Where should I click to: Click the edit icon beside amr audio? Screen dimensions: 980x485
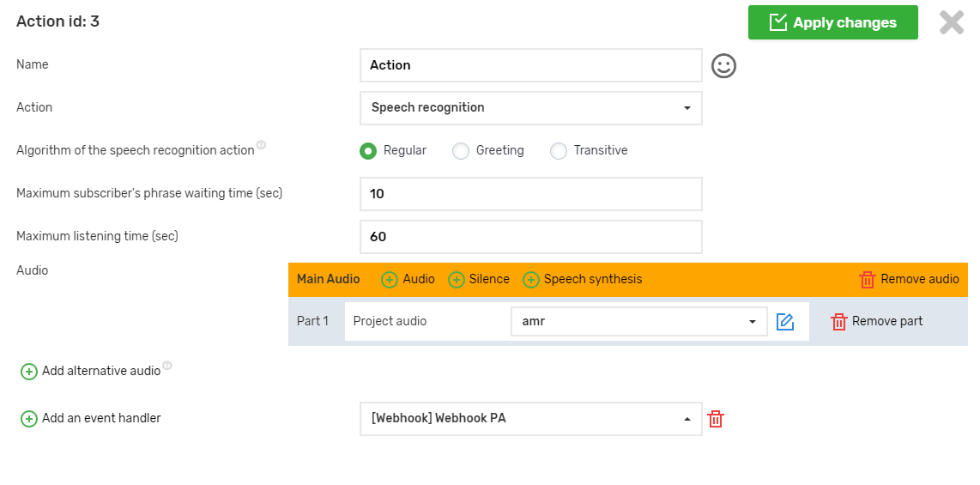[784, 322]
